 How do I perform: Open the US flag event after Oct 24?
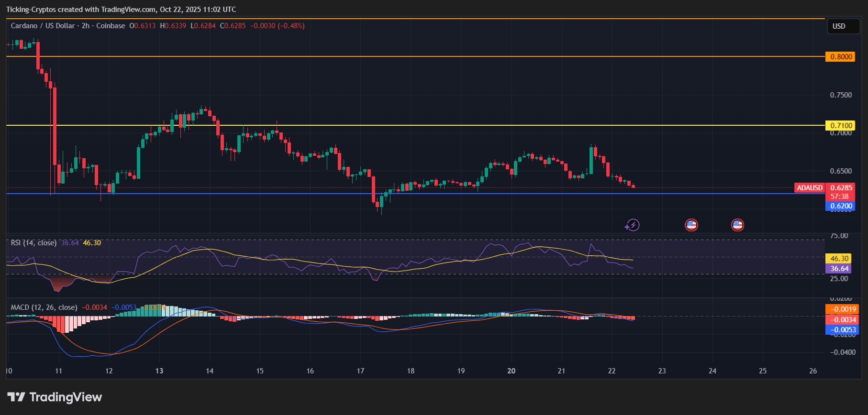(737, 225)
